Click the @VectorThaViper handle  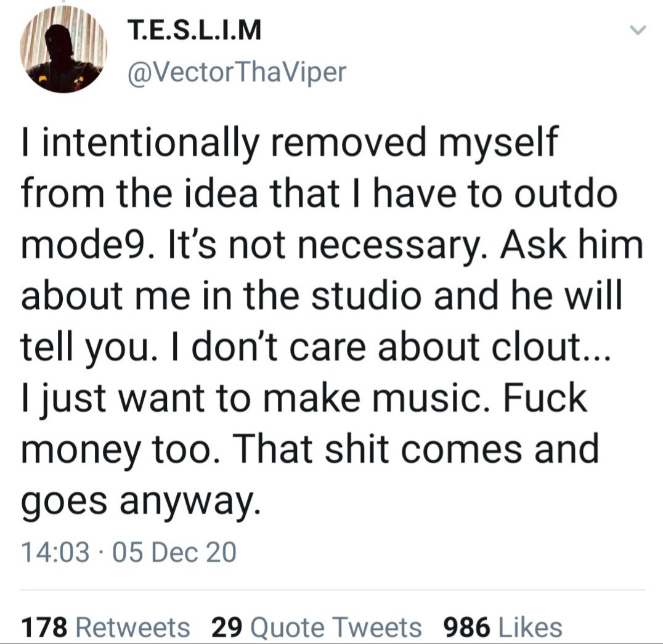click(x=236, y=73)
